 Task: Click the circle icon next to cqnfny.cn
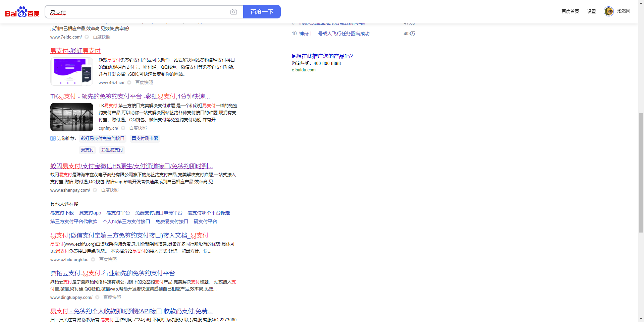[123, 128]
